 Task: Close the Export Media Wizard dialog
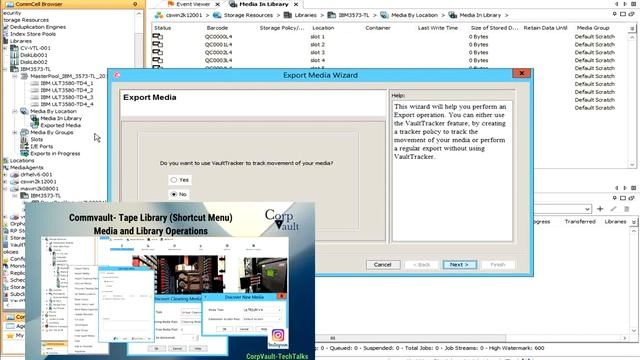point(522,73)
